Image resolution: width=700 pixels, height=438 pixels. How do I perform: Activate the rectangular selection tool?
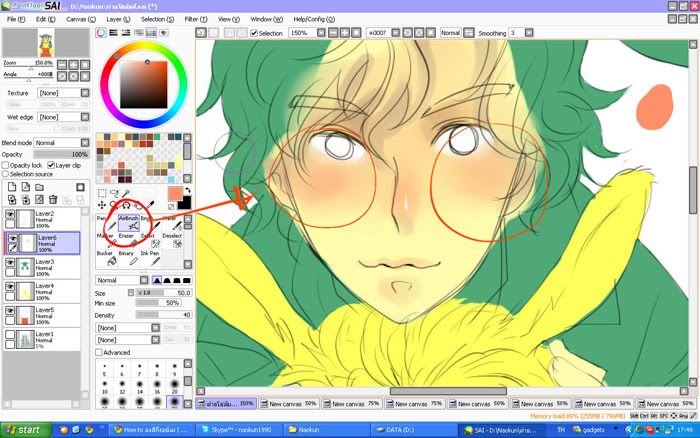[x=103, y=192]
